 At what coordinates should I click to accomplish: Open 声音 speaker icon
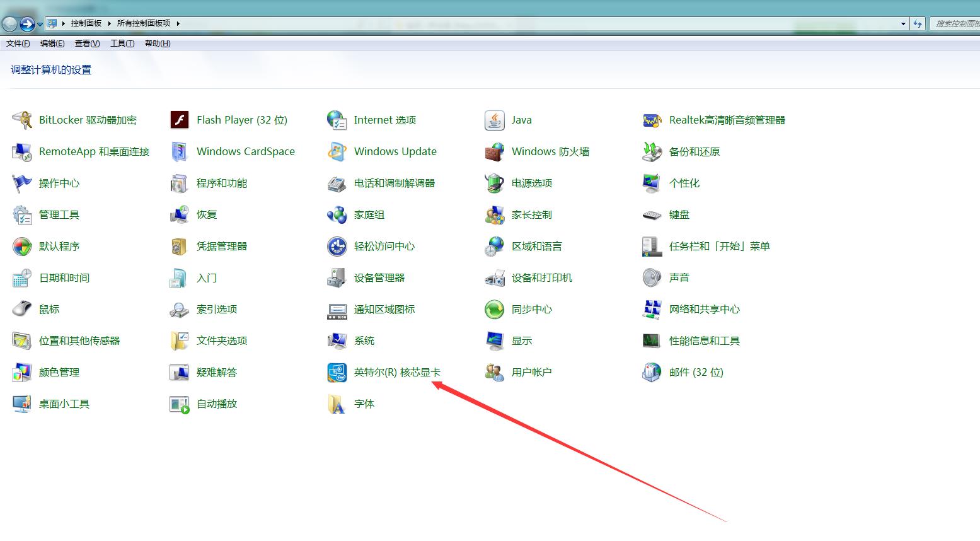point(652,277)
